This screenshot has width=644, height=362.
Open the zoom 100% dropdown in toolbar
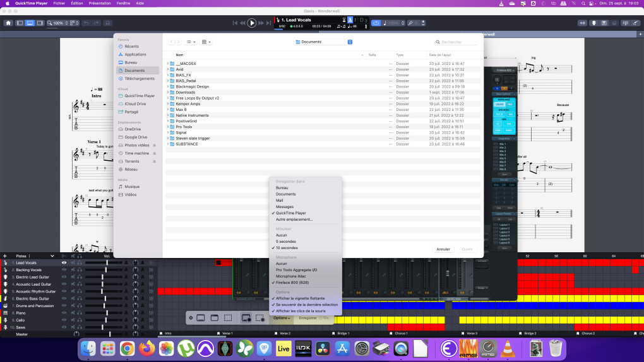[57, 23]
